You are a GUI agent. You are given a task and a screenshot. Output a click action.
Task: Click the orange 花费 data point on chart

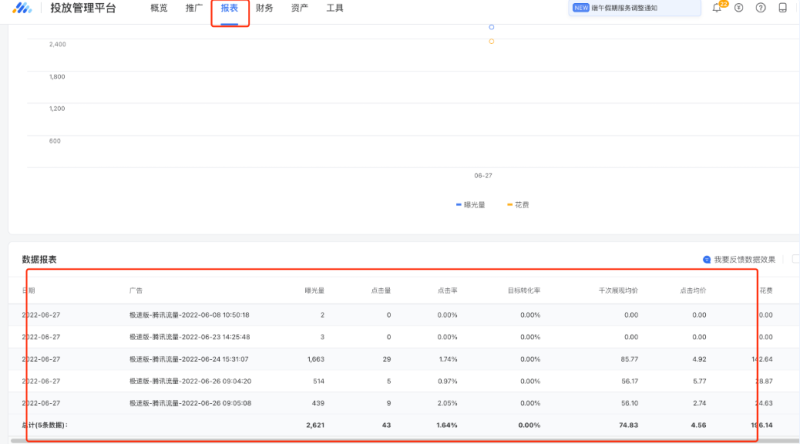[x=491, y=41]
